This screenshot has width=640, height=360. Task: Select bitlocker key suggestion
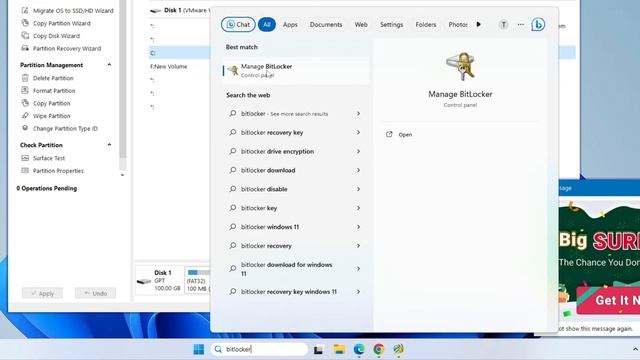pyautogui.click(x=296, y=208)
